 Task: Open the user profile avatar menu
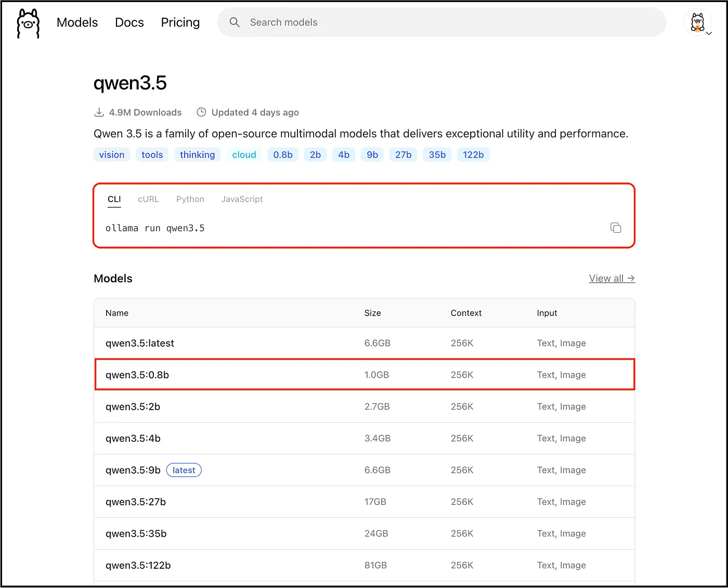pos(698,22)
